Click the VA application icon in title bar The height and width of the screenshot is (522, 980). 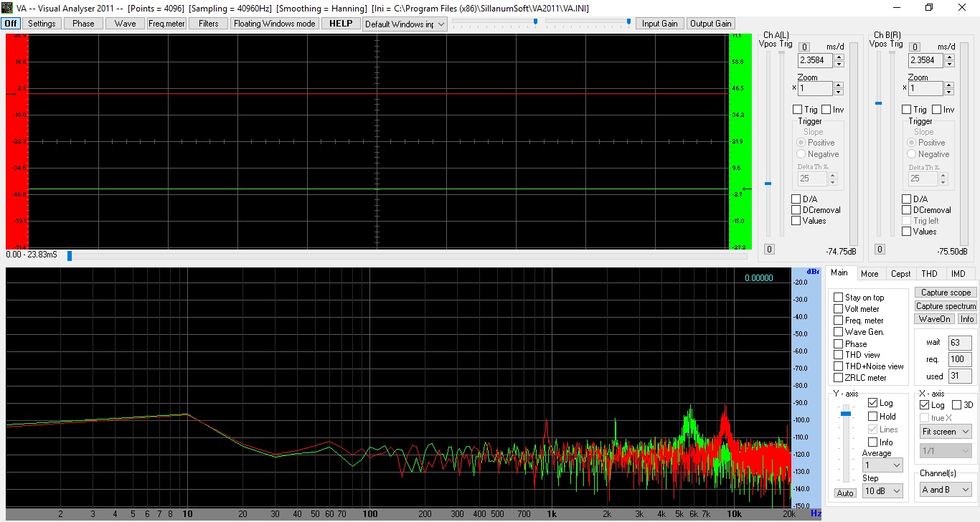point(7,7)
